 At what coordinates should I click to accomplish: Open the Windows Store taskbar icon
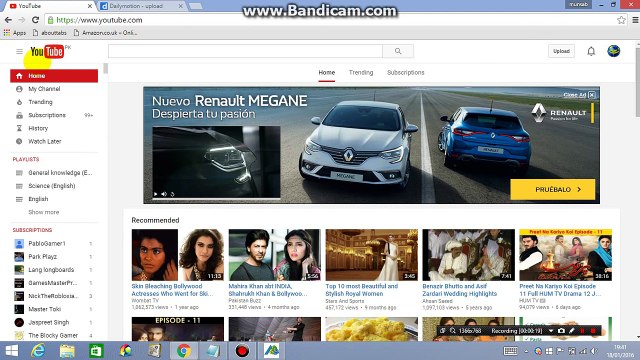(96, 351)
